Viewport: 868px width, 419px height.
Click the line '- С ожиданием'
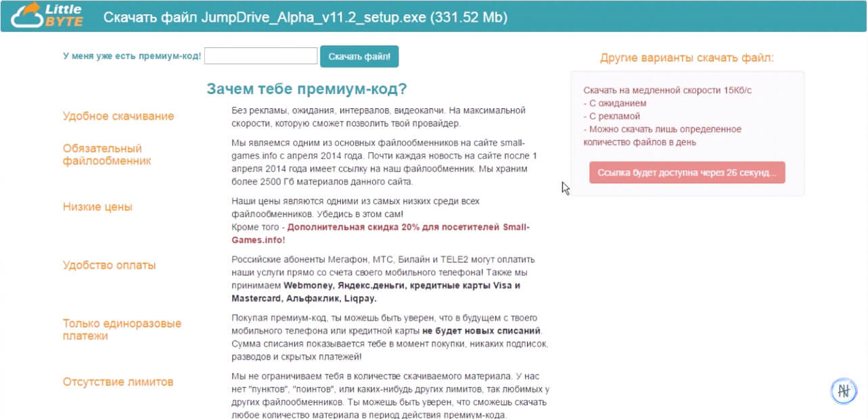tap(615, 103)
